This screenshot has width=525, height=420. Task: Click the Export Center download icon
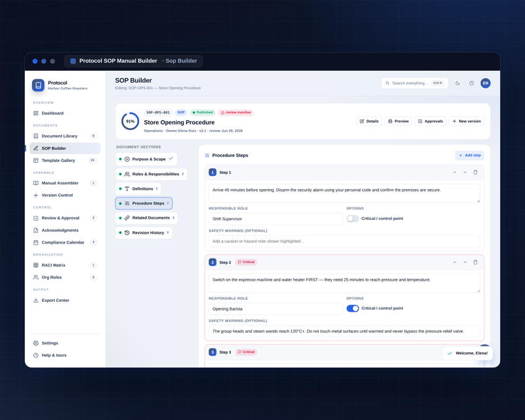(36, 301)
